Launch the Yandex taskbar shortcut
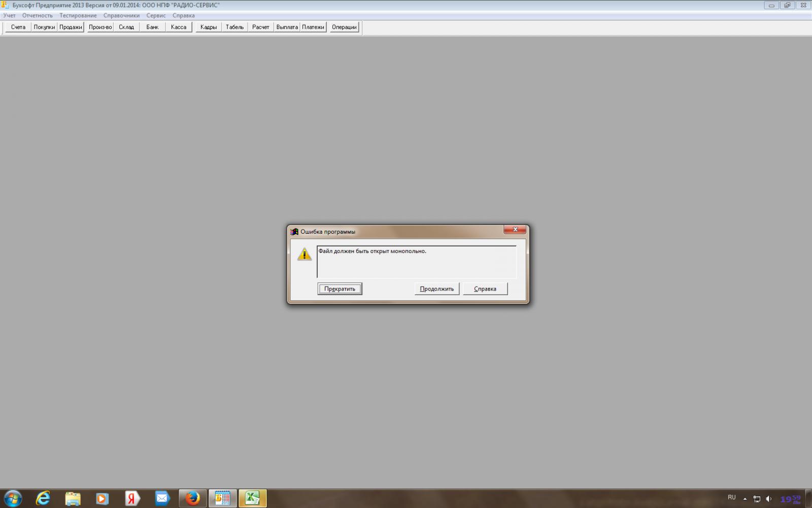 pos(132,498)
